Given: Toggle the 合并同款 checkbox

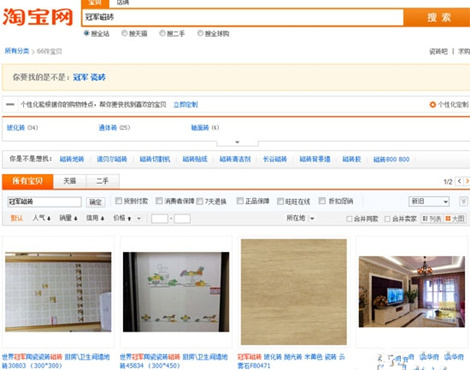Looking at the screenshot, I should point(349,219).
